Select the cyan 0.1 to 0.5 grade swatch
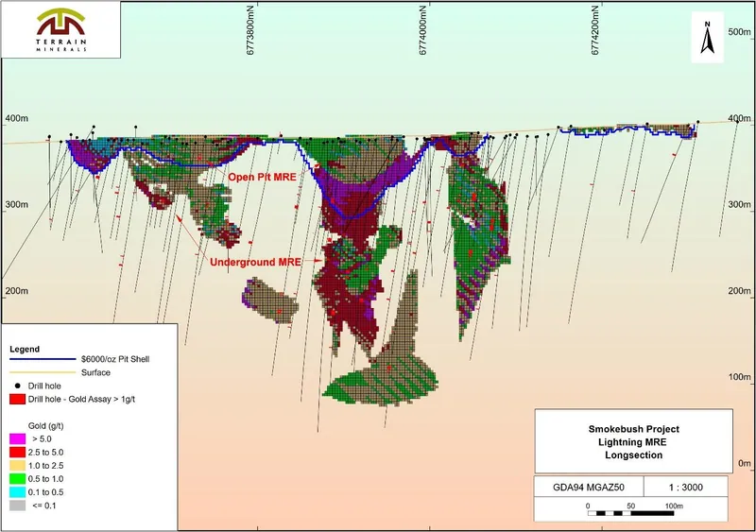 coord(17,492)
